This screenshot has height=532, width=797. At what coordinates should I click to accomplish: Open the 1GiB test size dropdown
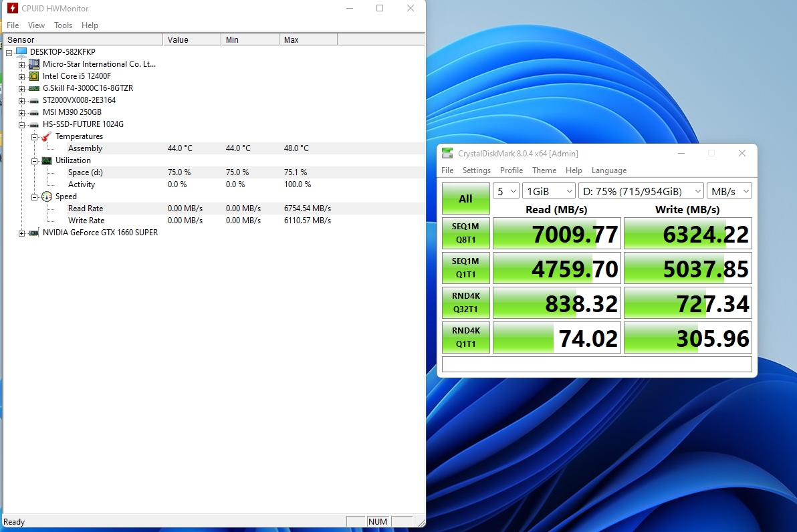coord(548,191)
